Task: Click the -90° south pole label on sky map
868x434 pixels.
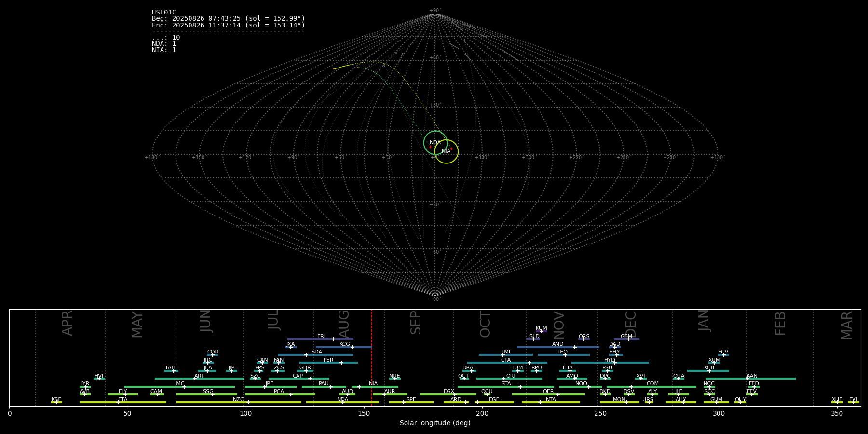Action: (x=435, y=299)
